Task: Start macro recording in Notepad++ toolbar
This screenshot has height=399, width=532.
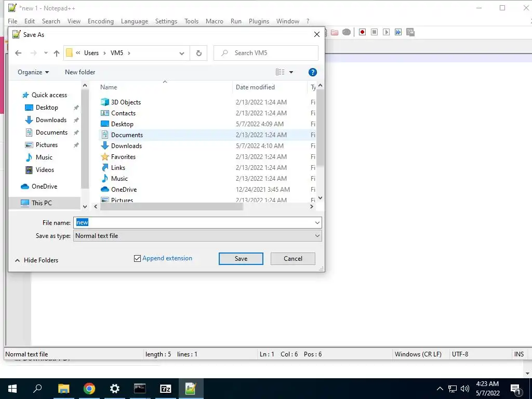Action: [362, 32]
